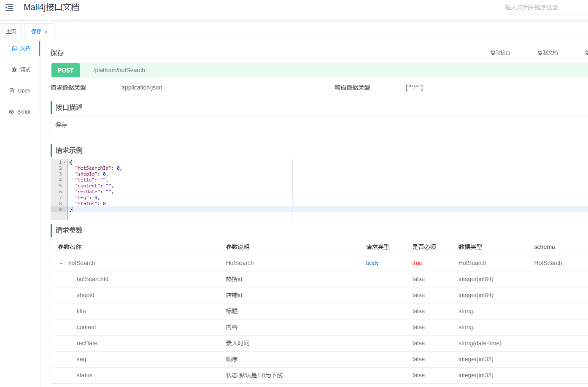This screenshot has width=588, height=387.
Task: Switch to the 主页 tab
Action: tap(11, 32)
